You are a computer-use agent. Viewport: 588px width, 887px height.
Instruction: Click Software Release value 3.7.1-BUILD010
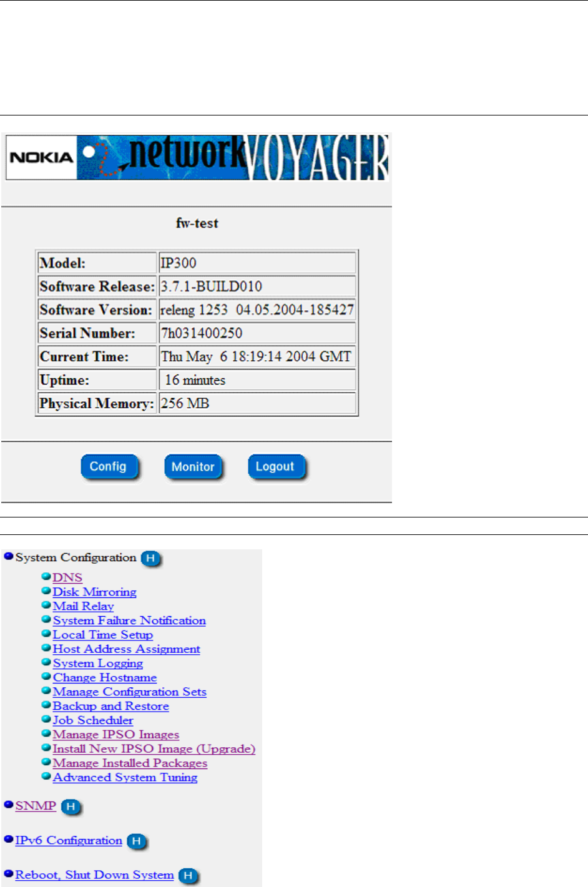click(x=211, y=287)
